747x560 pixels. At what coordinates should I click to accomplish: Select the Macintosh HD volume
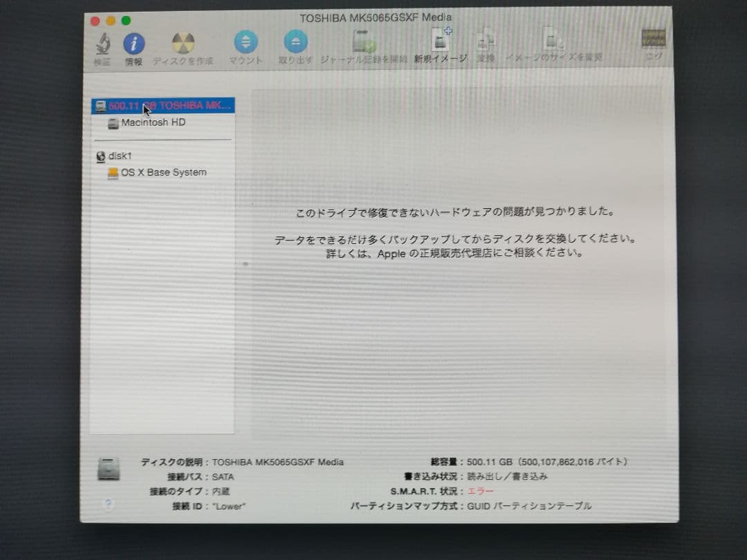tap(154, 122)
